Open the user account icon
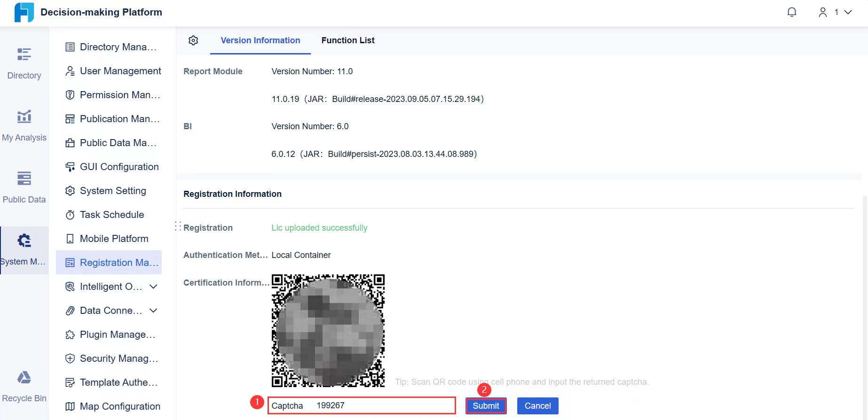The width and height of the screenshot is (868, 420). 823,12
